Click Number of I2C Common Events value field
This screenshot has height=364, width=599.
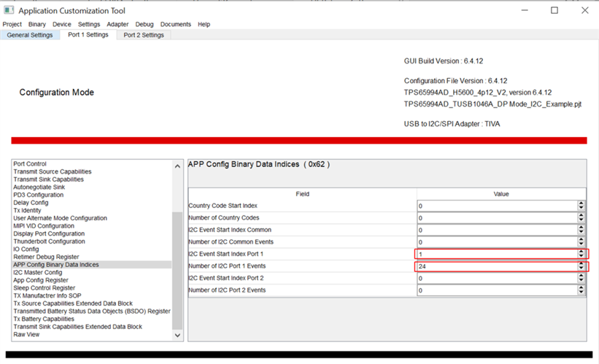click(x=497, y=242)
